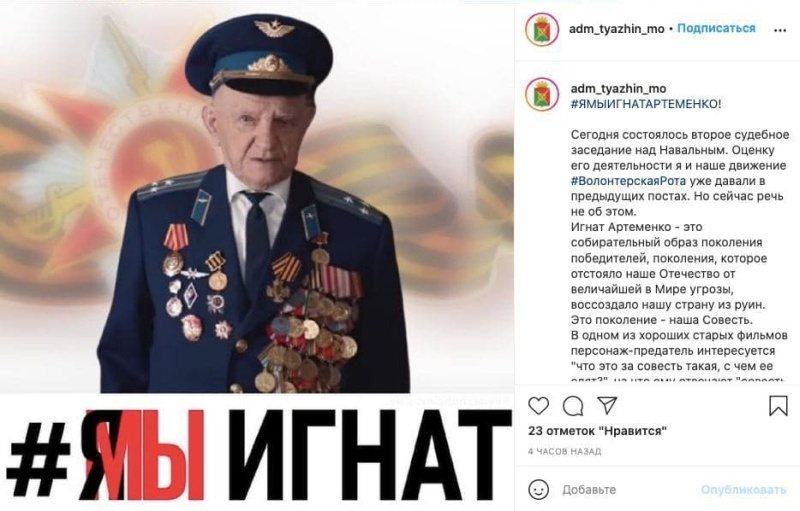This screenshot has height=511, width=800.
Task: Click the veteran photo in the post
Action: point(257,199)
